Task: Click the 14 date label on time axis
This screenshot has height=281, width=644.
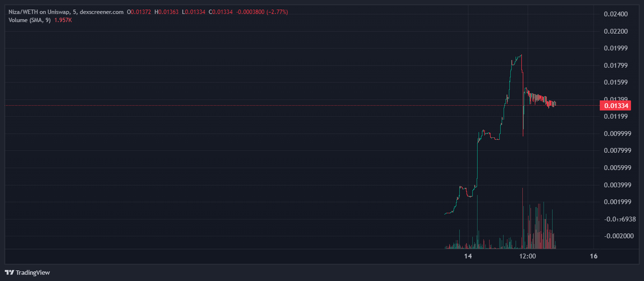Action: (468, 256)
